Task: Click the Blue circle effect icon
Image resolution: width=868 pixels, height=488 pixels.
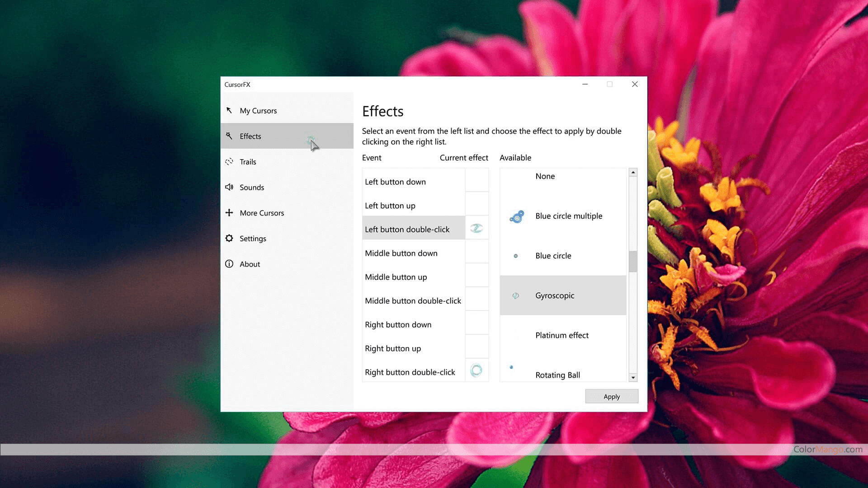Action: point(515,256)
